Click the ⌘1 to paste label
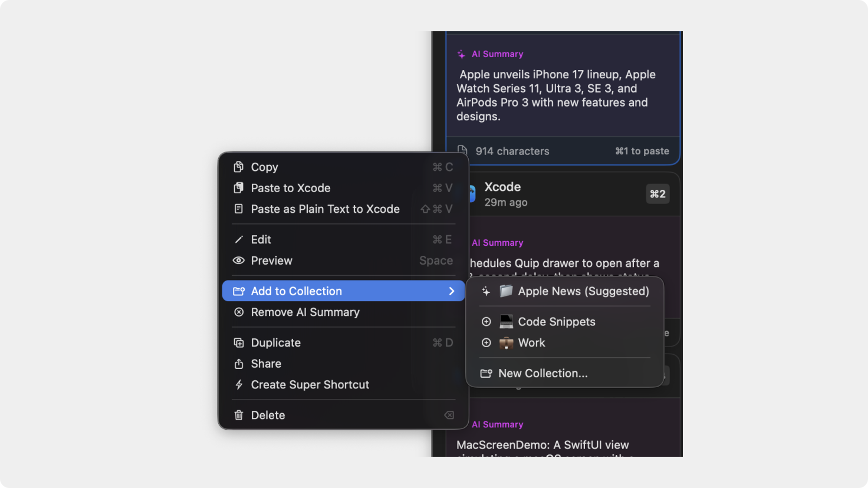The width and height of the screenshot is (868, 488). click(x=642, y=151)
